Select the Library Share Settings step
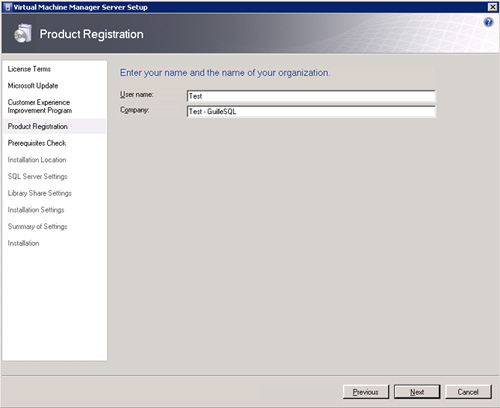The image size is (500, 408). click(x=40, y=193)
